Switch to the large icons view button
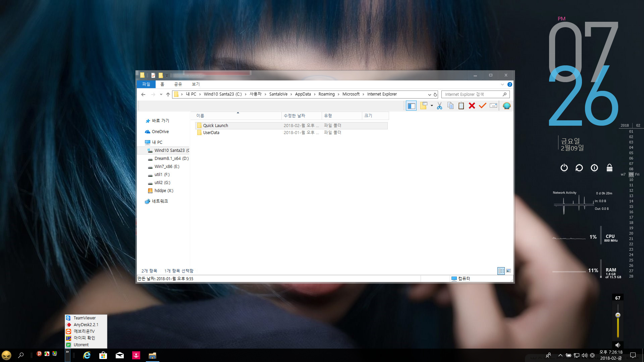This screenshot has height=362, width=644. click(508, 271)
